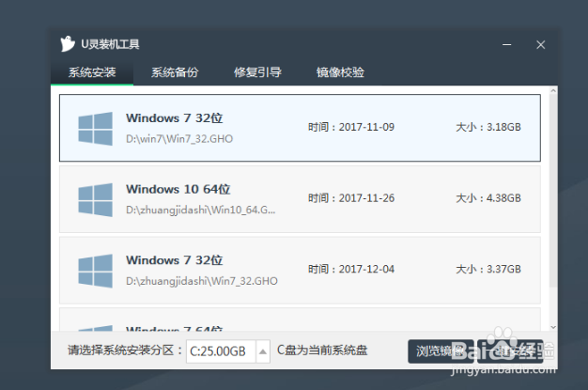The width and height of the screenshot is (588, 390).
Task: Minimize the U灵装机工具 window
Action: pos(506,45)
